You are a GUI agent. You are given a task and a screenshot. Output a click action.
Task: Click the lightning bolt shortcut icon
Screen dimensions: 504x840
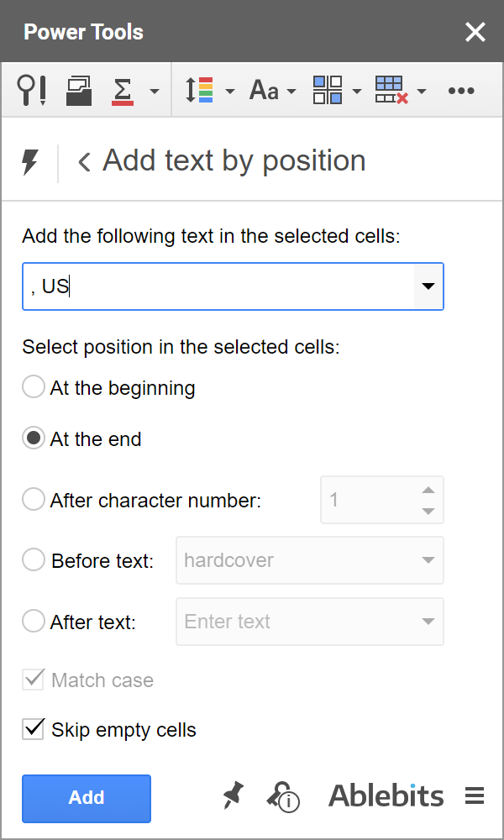click(x=32, y=160)
